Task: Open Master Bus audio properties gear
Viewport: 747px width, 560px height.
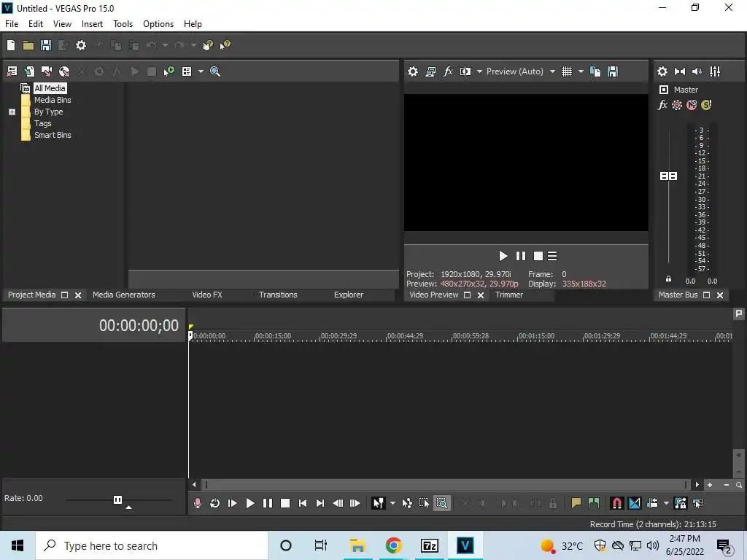Action: 662,71
